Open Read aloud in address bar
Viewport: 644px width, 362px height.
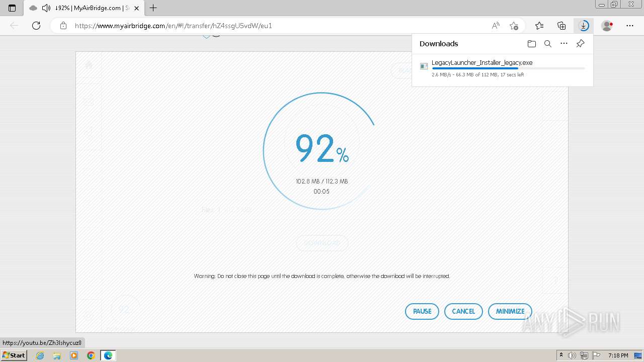click(x=496, y=26)
